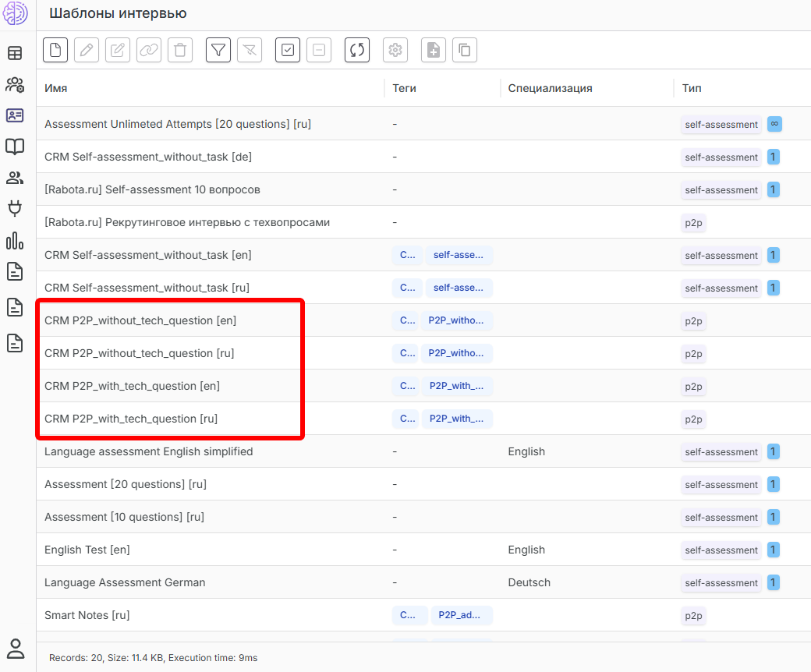This screenshot has width=811, height=672.
Task: Click self-assessment badge for Language Assessment German
Action: coord(721,582)
